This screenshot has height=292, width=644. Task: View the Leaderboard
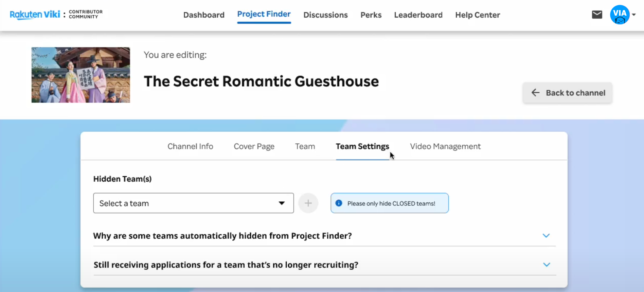418,15
